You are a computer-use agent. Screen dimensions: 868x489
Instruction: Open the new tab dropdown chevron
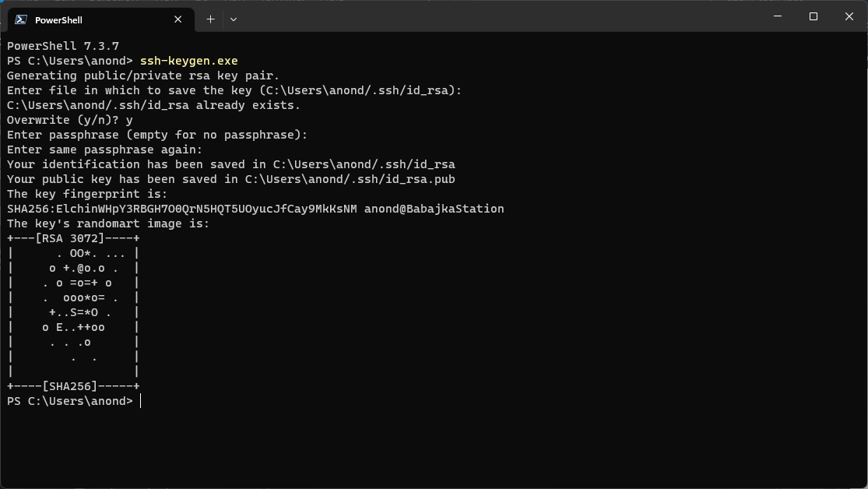pos(233,19)
